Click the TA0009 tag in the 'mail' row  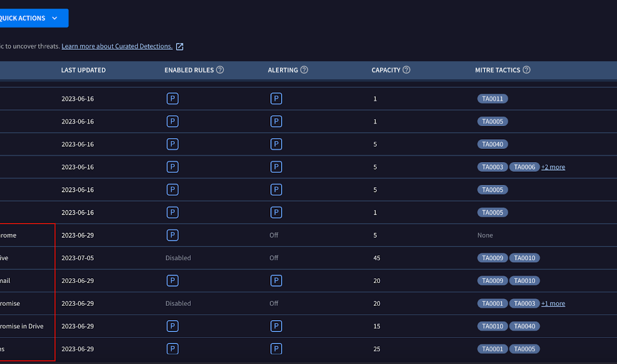click(492, 281)
